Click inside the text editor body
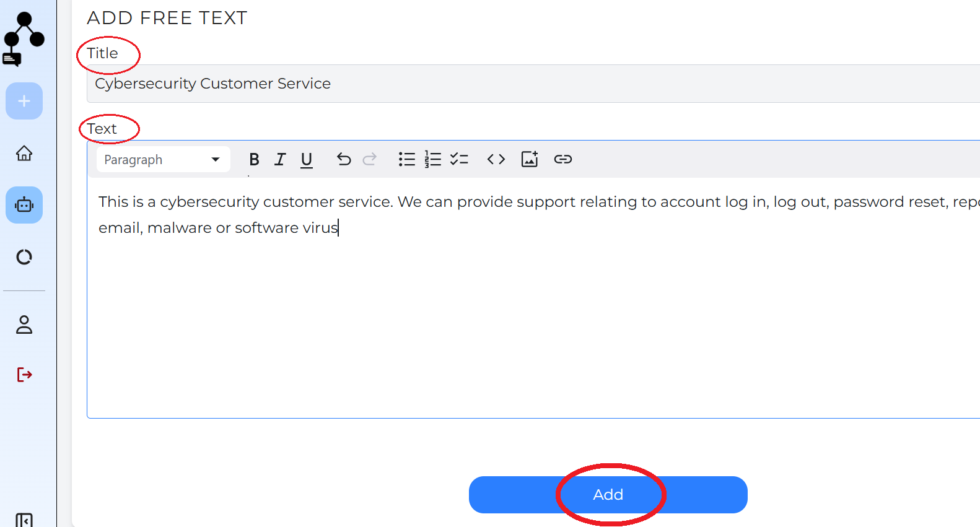This screenshot has width=980, height=527. (533, 297)
